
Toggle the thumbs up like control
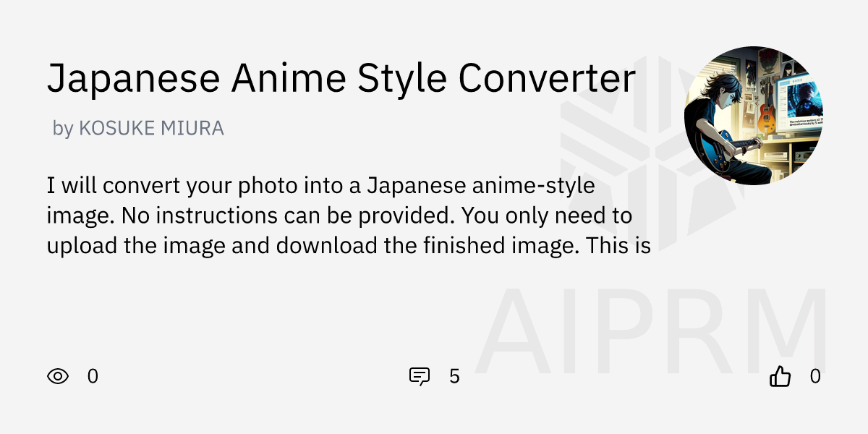pos(780,376)
